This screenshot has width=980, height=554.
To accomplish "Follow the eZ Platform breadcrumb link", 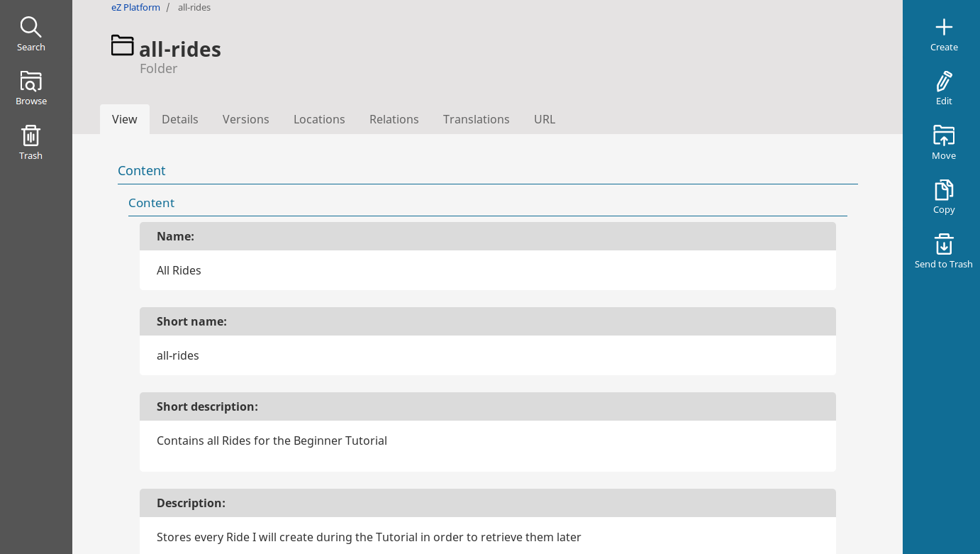I will pyautogui.click(x=135, y=7).
